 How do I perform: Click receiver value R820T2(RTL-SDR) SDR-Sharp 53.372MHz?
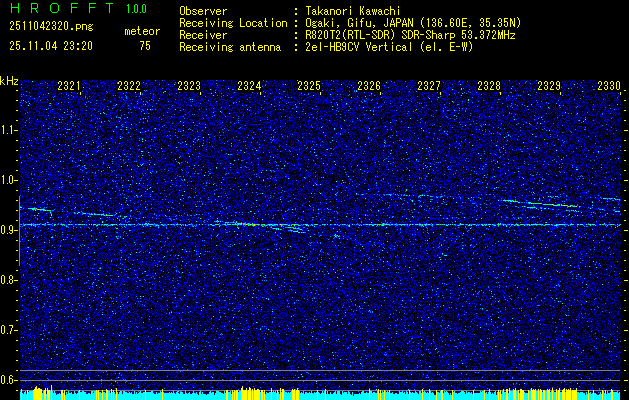[x=410, y=35]
